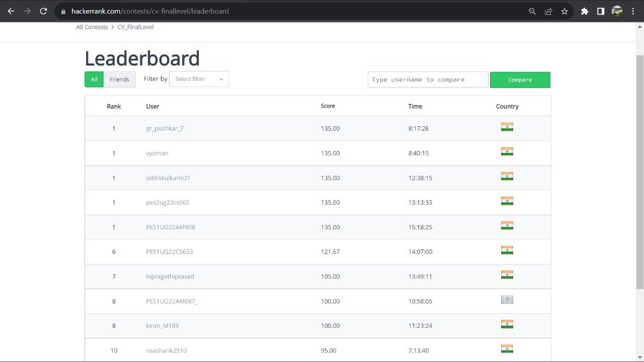
Task: Open the browser extensions puzzle icon
Action: [585, 11]
